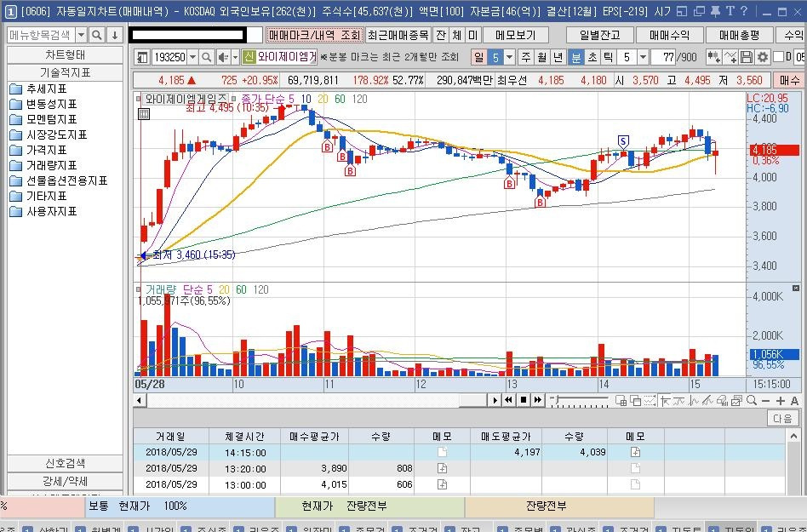This screenshot has width=807, height=532.
Task: Open memo icon for 14:15:00 sell row
Action: click(x=635, y=452)
